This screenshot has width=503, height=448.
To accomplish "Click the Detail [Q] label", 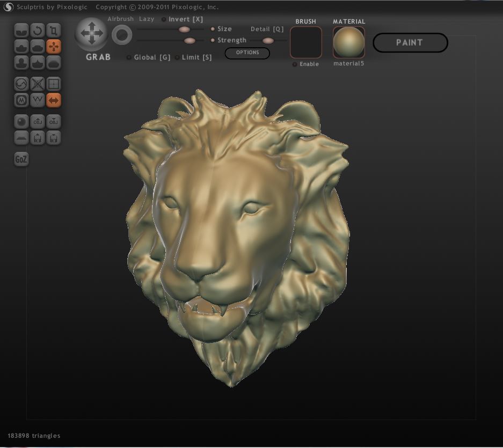I will click(267, 29).
